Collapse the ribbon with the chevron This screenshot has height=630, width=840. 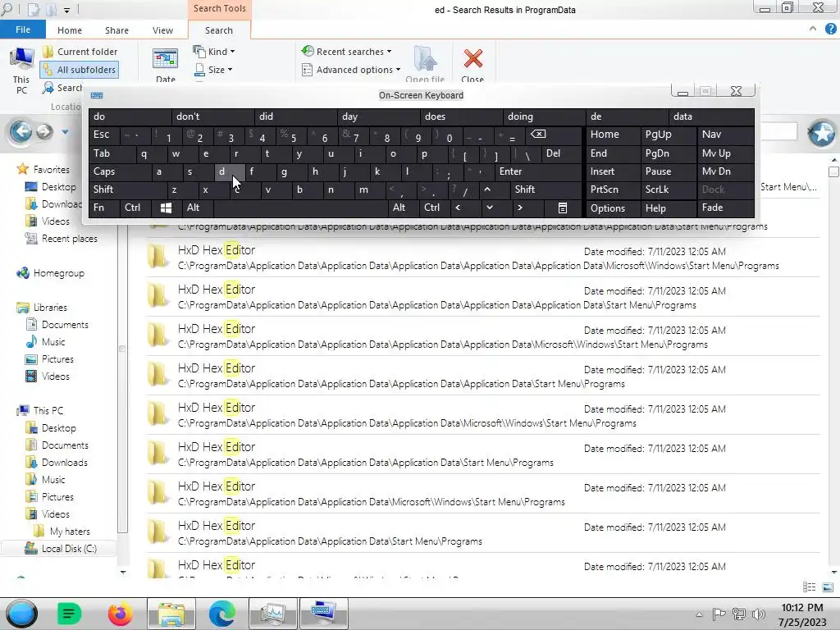click(x=813, y=29)
